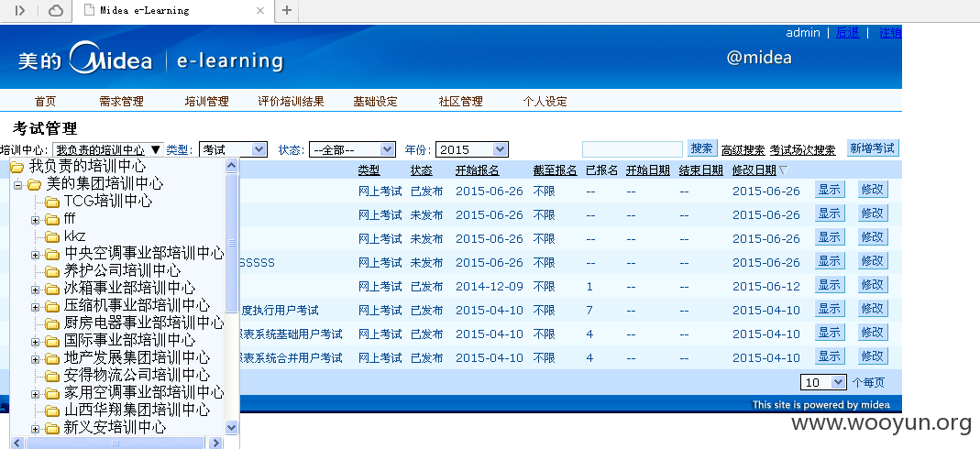Expand the fff tree node
This screenshot has height=449, width=980.
pyautogui.click(x=35, y=219)
